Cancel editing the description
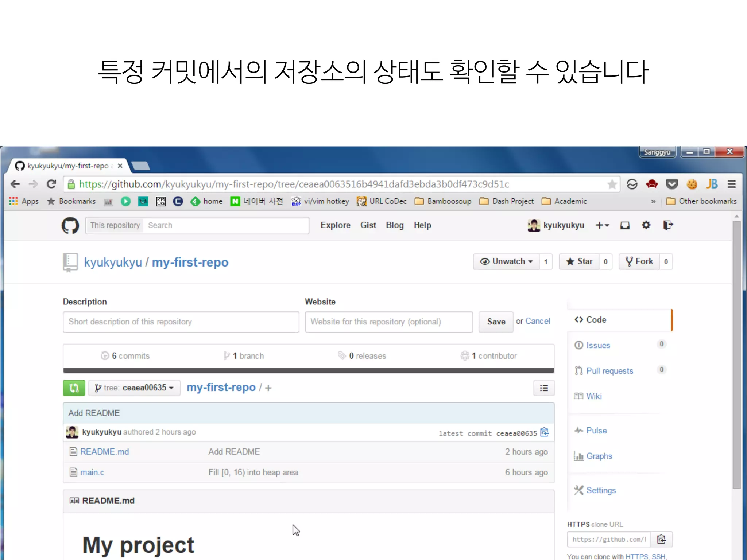 pyautogui.click(x=538, y=321)
